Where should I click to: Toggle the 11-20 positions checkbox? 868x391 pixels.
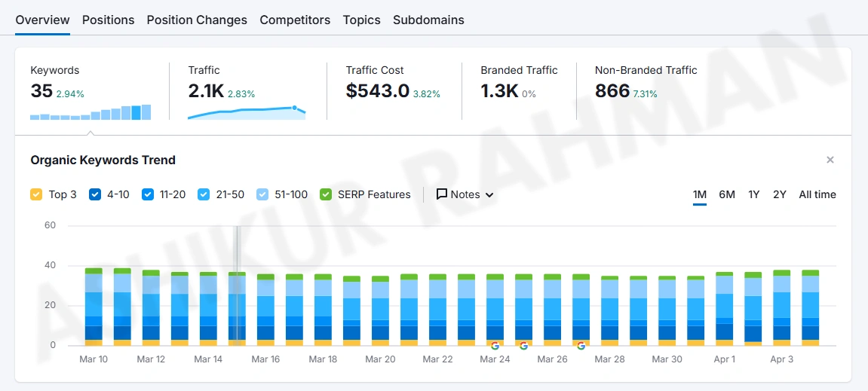pos(148,194)
